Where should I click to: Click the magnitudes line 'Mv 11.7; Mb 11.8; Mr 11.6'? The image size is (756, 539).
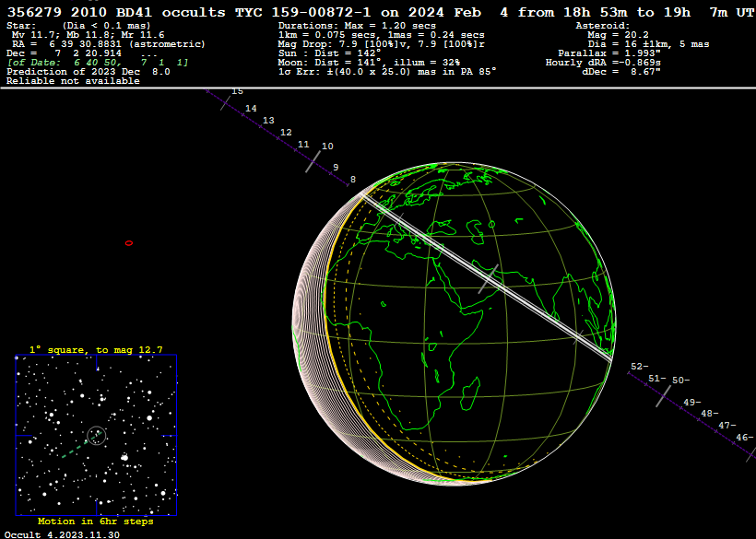(x=89, y=35)
